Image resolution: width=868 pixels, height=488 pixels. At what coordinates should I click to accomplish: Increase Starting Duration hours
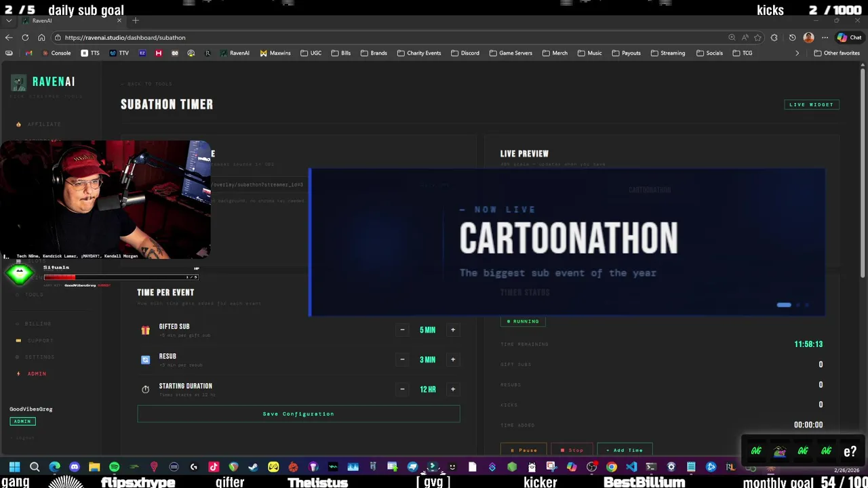[453, 389]
